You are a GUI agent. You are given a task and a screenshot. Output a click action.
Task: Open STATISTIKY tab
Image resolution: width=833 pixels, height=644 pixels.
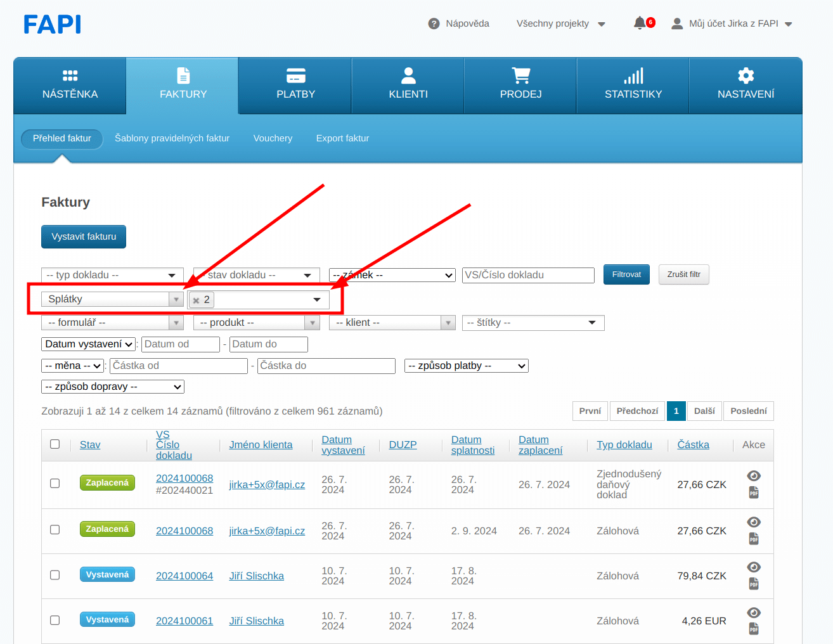pyautogui.click(x=633, y=86)
